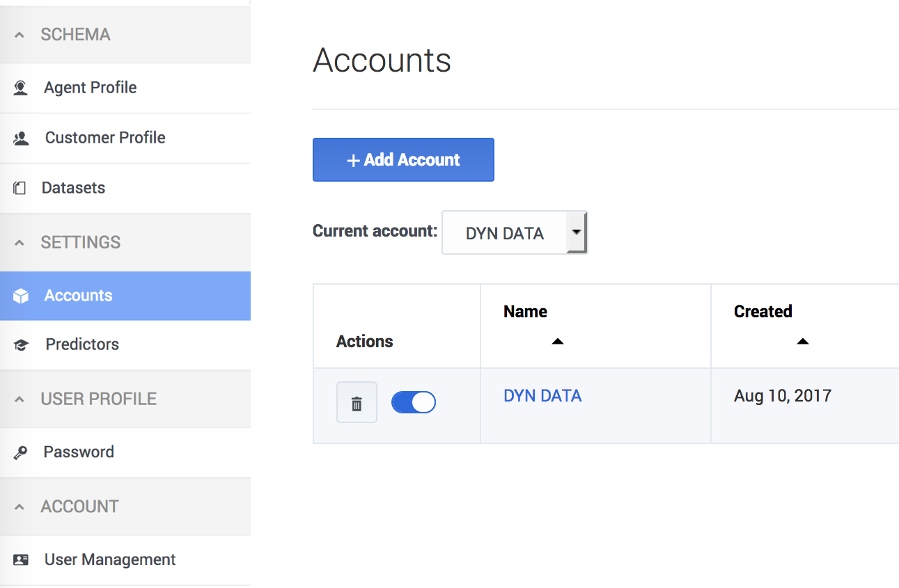Collapse the SETTINGS section

pos(19,243)
